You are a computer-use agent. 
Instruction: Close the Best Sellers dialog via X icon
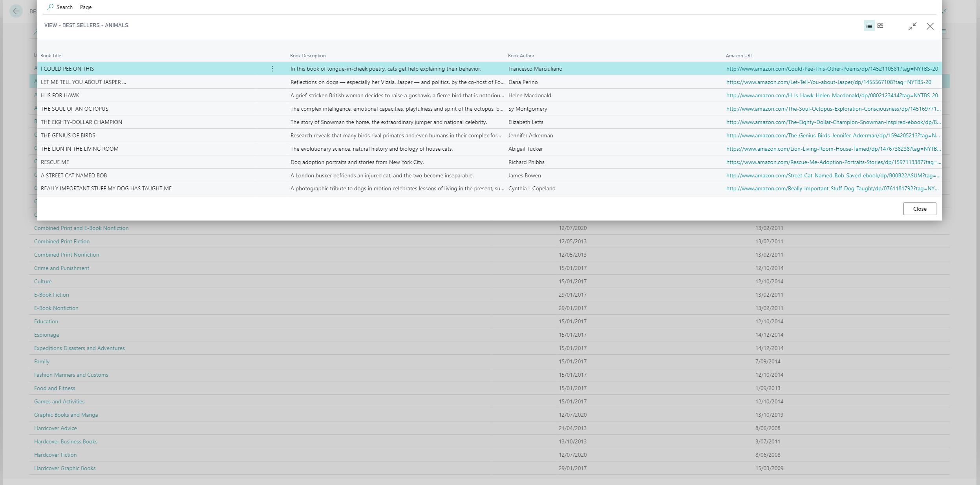coord(930,26)
